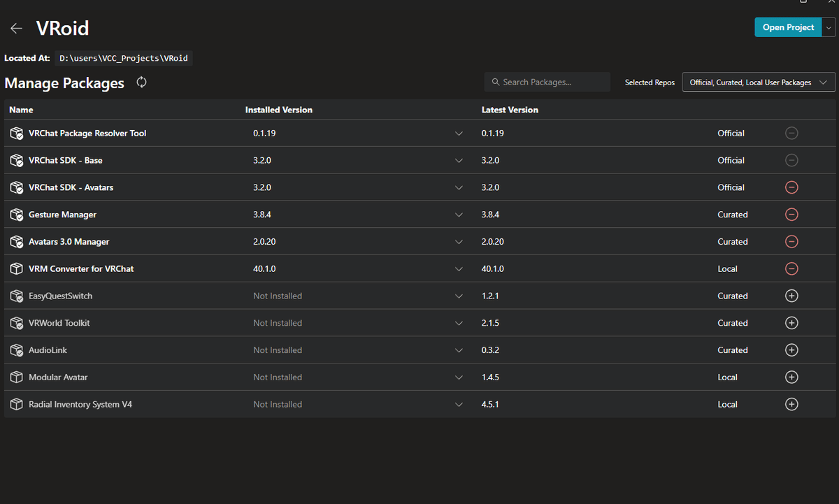Click package icon beside EasyQuestSwitch
839x504 pixels.
click(17, 296)
